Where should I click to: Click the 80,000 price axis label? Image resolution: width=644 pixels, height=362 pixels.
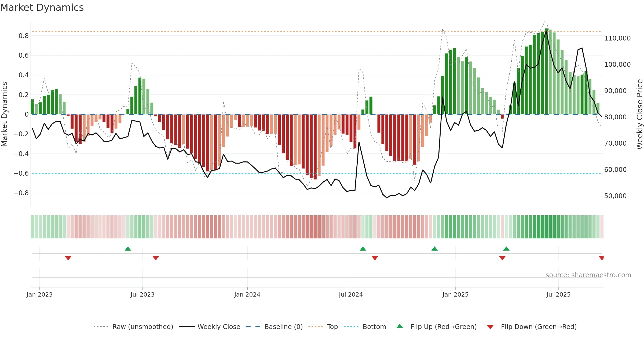point(616,117)
